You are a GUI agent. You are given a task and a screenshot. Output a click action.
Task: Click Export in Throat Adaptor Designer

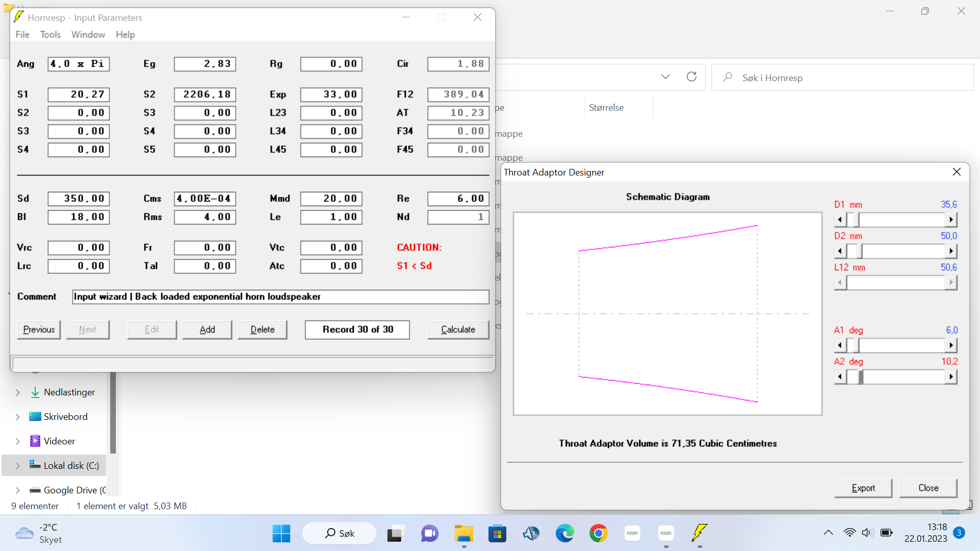tap(863, 488)
